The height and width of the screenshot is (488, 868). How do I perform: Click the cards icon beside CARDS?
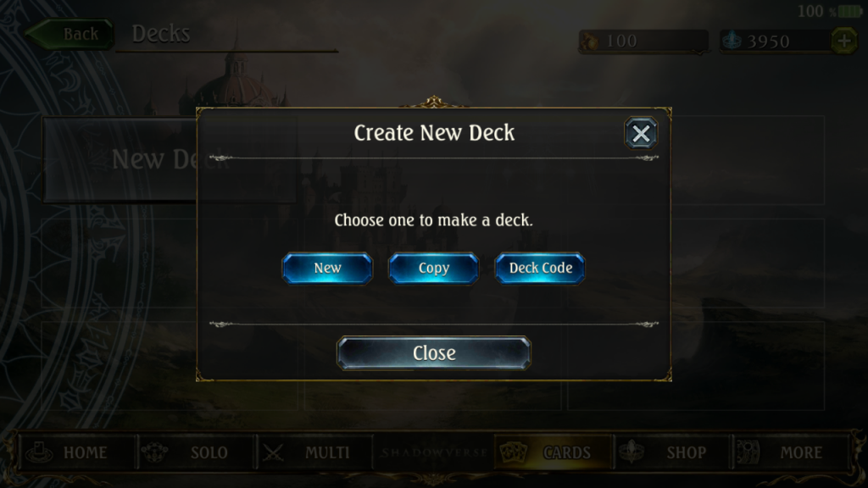point(513,452)
